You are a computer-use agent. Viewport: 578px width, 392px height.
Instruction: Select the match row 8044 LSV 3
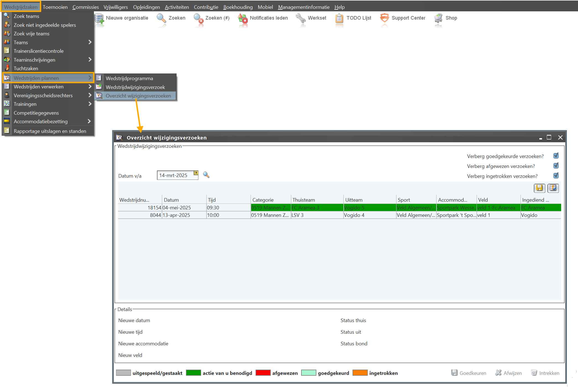point(297,215)
